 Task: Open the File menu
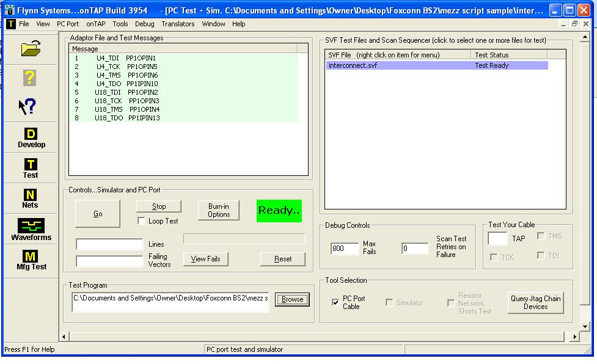[24, 24]
